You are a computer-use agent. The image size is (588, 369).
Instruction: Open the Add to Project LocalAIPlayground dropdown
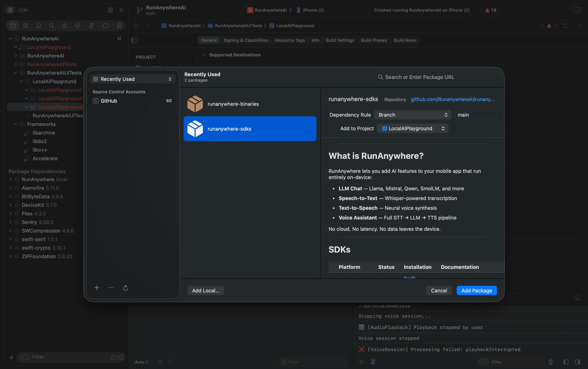tap(413, 128)
